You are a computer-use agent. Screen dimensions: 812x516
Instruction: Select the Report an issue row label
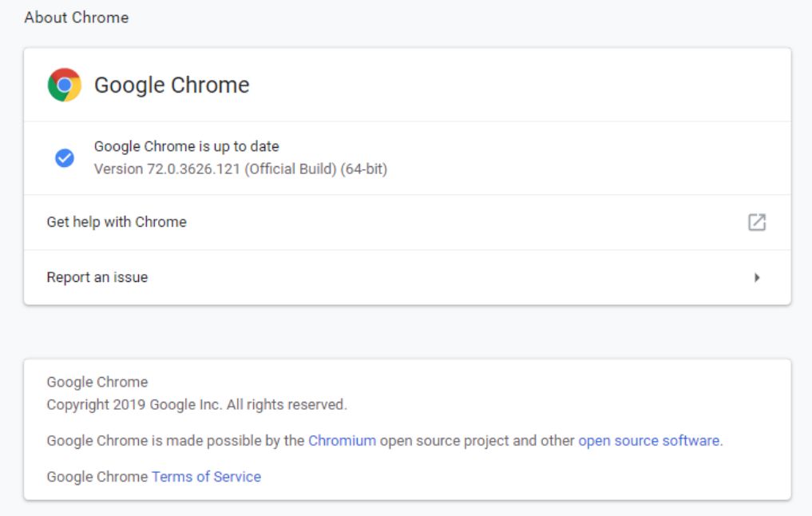(97, 277)
